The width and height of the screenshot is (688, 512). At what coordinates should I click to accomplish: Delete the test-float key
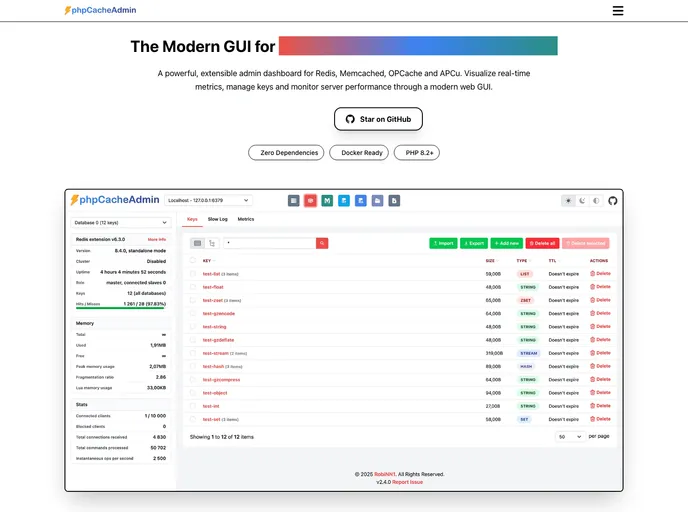(600, 286)
